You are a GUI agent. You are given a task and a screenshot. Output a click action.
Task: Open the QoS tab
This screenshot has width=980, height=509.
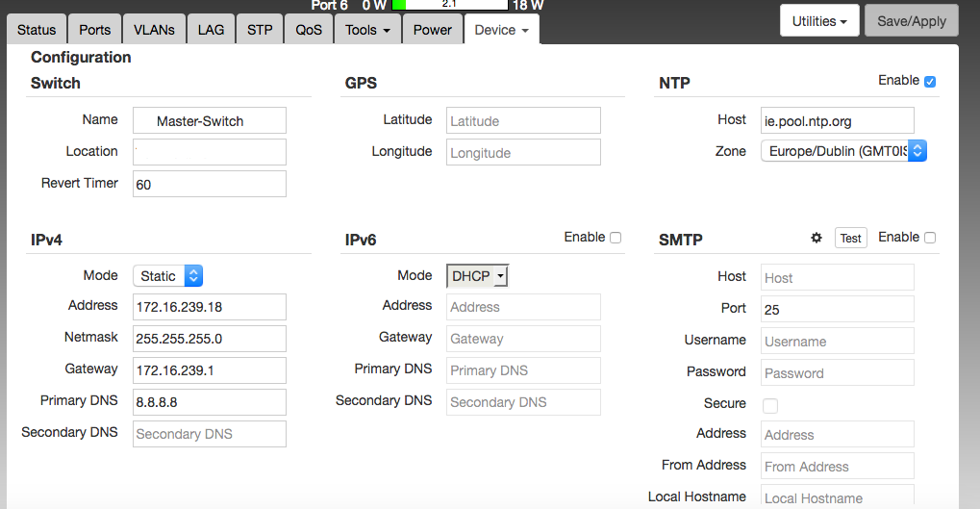point(309,30)
